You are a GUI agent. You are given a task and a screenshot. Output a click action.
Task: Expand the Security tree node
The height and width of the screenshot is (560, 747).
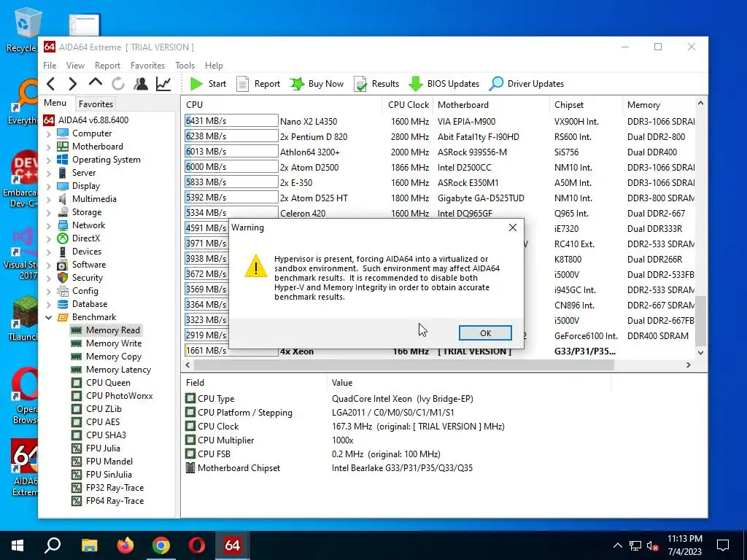click(x=48, y=278)
